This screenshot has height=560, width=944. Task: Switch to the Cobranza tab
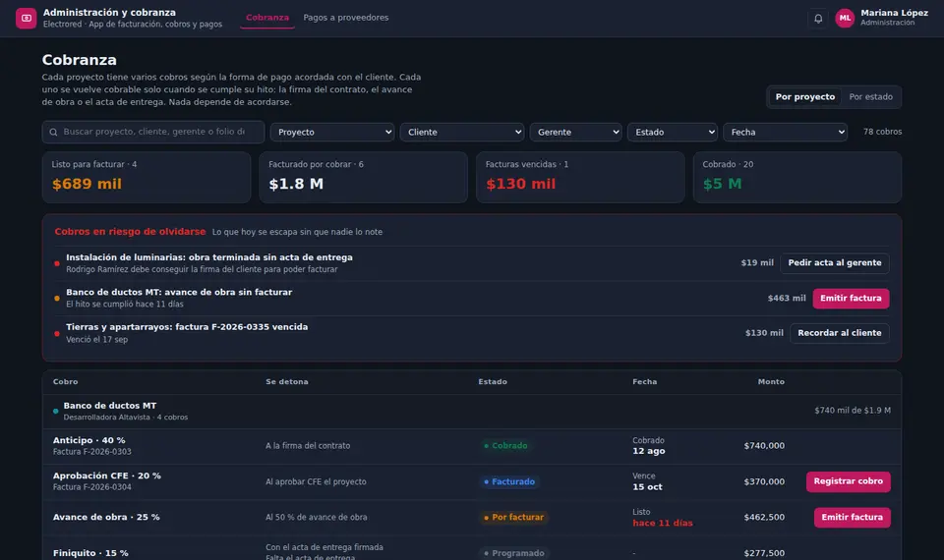point(267,18)
